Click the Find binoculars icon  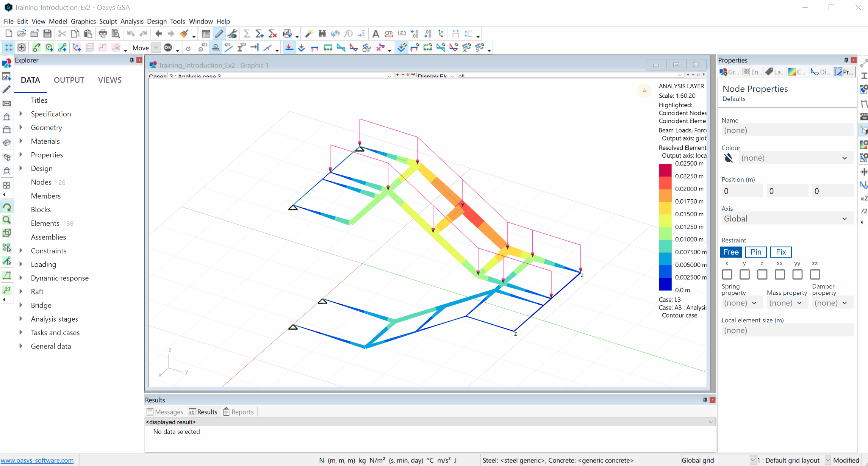322,34
